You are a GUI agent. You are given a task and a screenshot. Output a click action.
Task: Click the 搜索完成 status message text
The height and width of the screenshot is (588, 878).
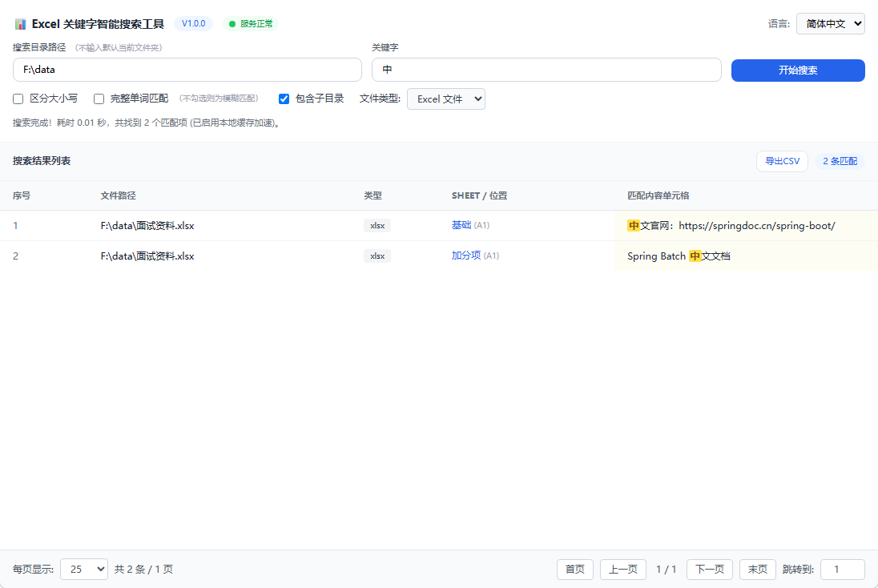147,123
